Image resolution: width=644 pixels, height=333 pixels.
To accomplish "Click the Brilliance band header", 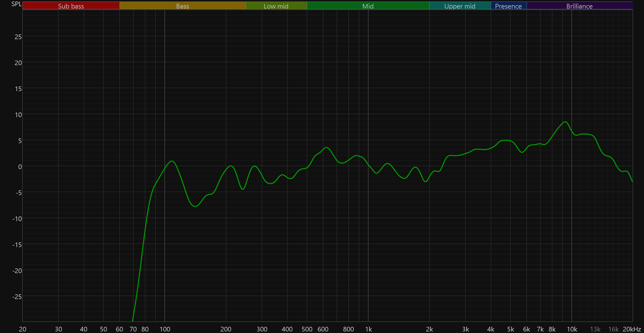I will (579, 6).
